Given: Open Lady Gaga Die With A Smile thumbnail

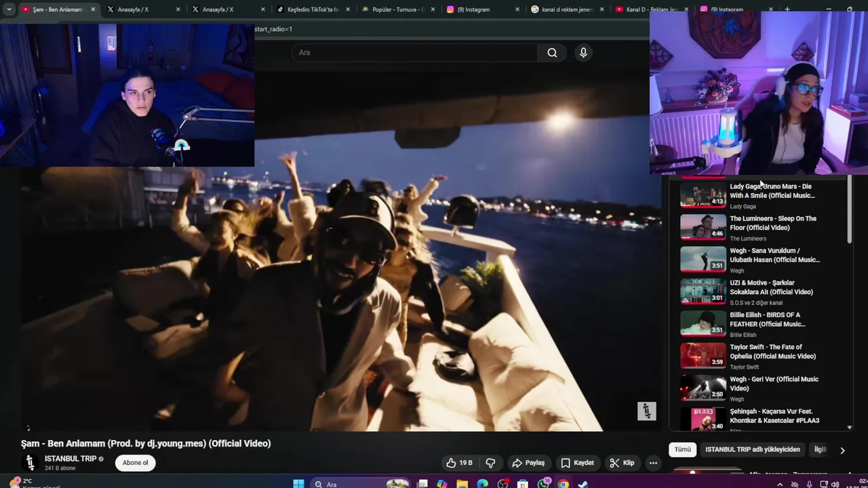Looking at the screenshot, I should (x=703, y=195).
